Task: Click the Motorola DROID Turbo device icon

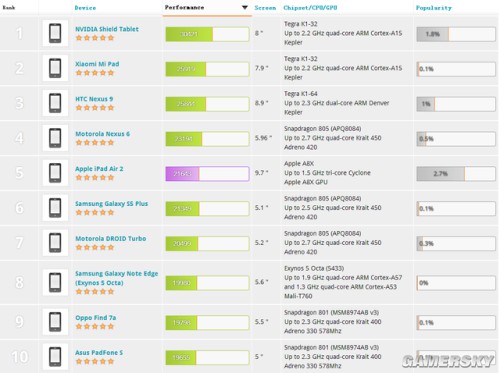Action: coord(55,243)
